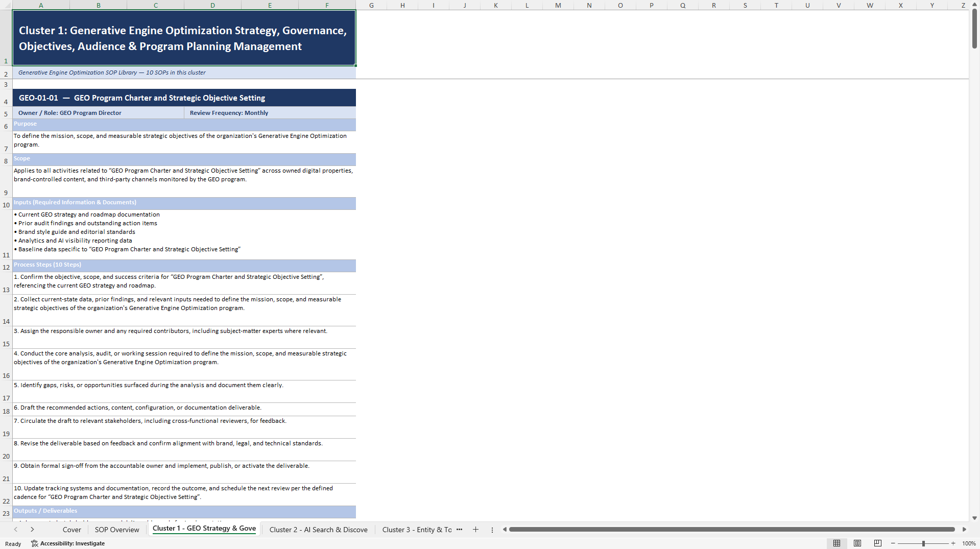Select the Scope header cell
The image size is (980, 549).
pos(184,159)
